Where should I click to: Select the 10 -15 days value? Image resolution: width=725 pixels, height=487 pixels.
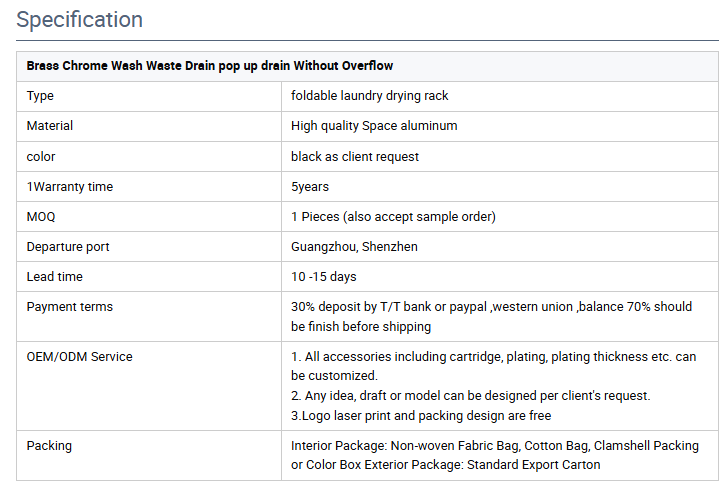coord(324,277)
